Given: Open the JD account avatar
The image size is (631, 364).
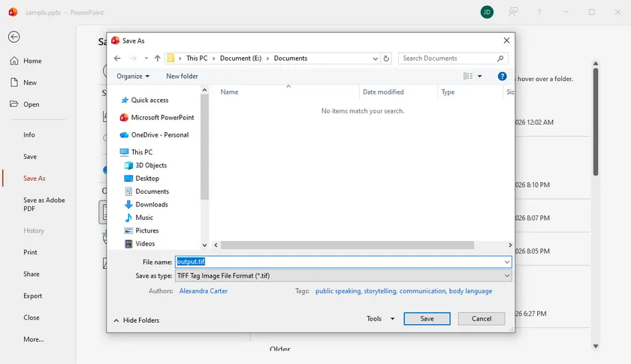Looking at the screenshot, I should (487, 12).
